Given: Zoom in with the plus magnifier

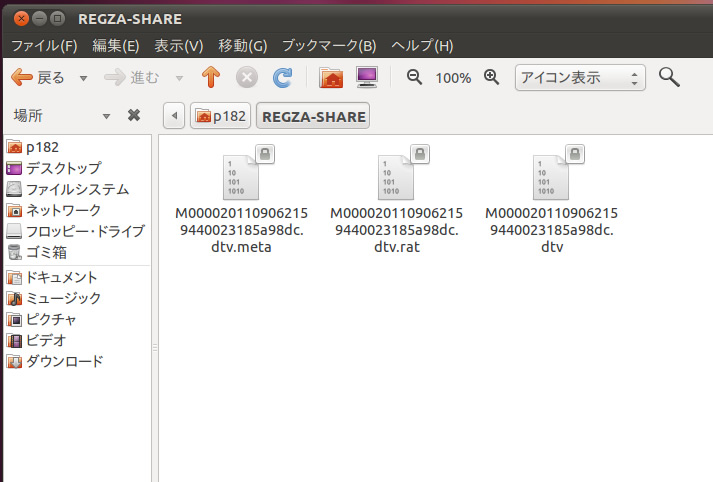Looking at the screenshot, I should pyautogui.click(x=492, y=77).
